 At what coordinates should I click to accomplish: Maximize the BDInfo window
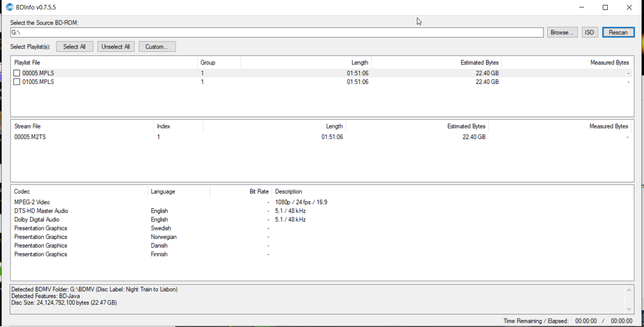coord(605,8)
